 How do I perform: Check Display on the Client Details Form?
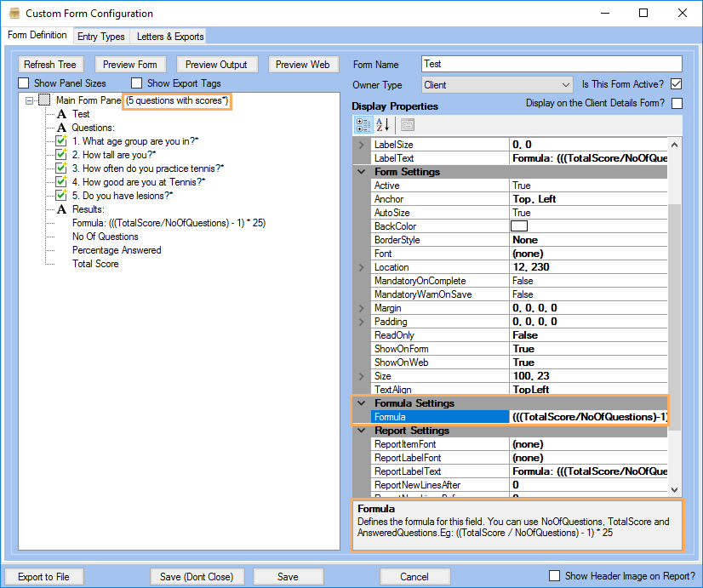coord(677,104)
